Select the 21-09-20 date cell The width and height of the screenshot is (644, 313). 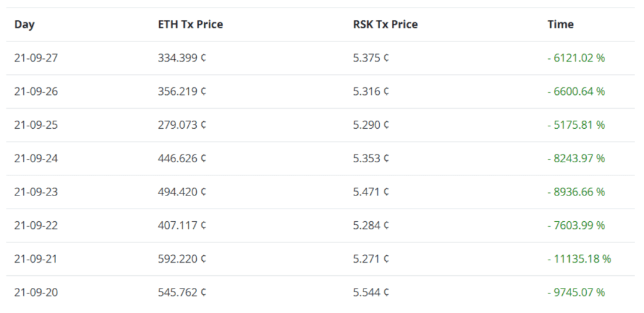36,292
